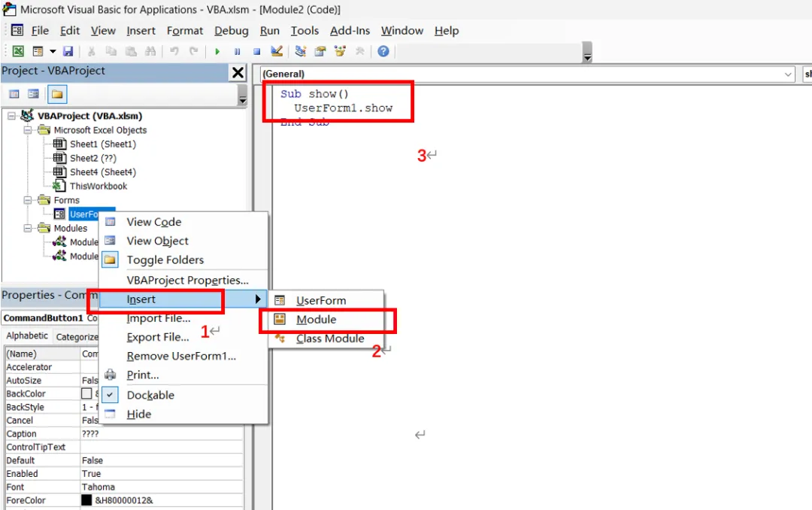Toggle the Dockable checkmark option
Image resolution: width=812 pixels, height=510 pixels.
[x=110, y=395]
